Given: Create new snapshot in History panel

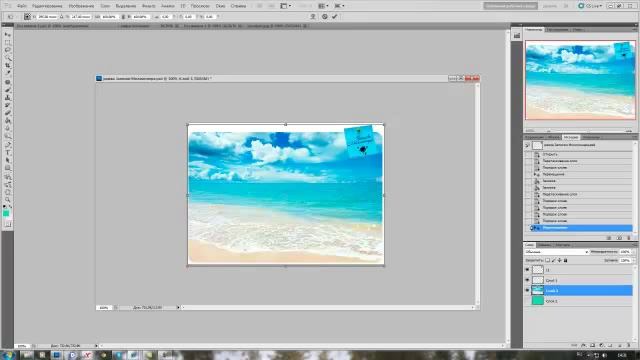Looking at the screenshot, I should pos(619,238).
